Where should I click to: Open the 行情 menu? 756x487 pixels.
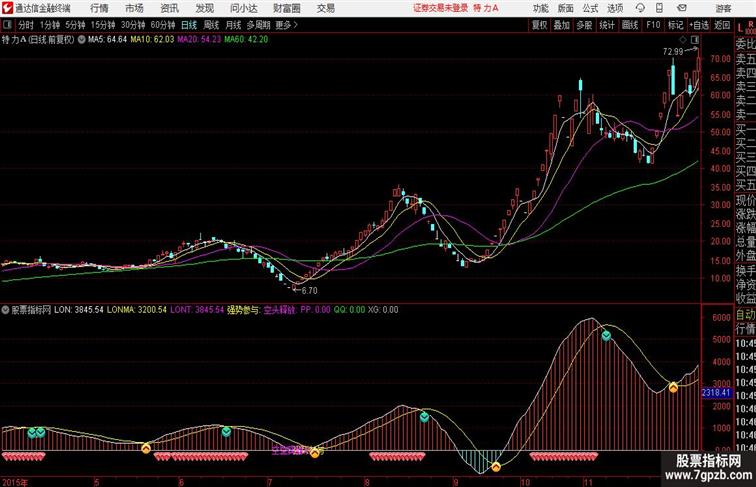(x=99, y=8)
